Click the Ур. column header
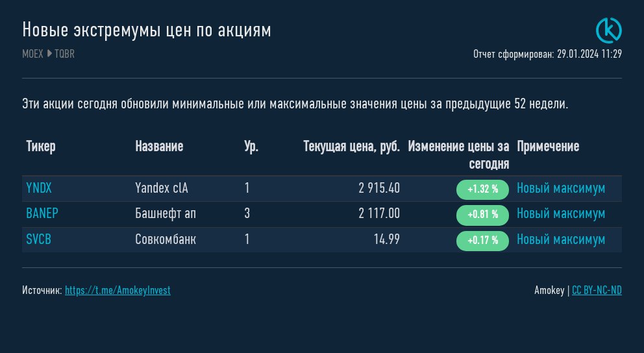 [x=251, y=147]
